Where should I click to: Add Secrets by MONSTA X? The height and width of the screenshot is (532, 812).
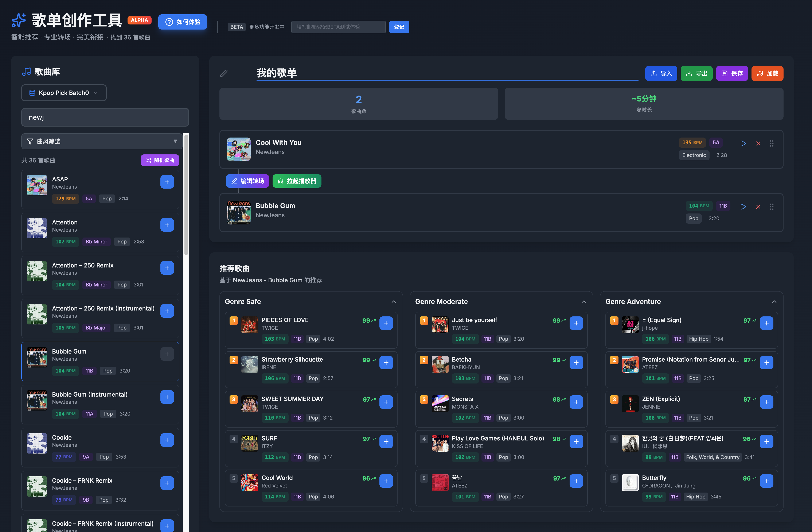click(x=576, y=402)
